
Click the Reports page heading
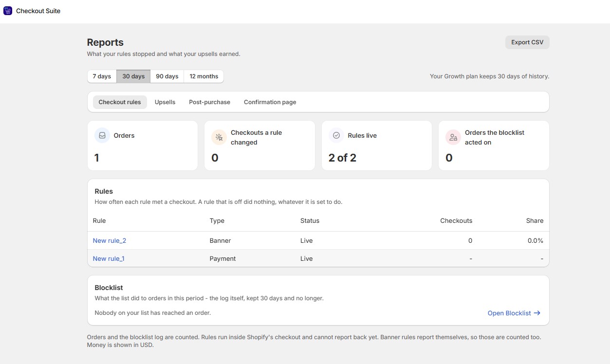tap(105, 42)
